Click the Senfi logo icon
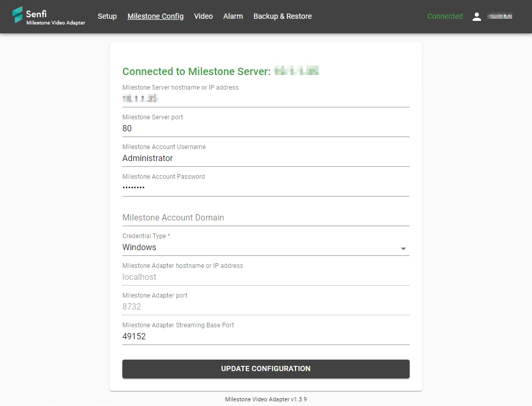The height and width of the screenshot is (406, 532). [x=17, y=15]
